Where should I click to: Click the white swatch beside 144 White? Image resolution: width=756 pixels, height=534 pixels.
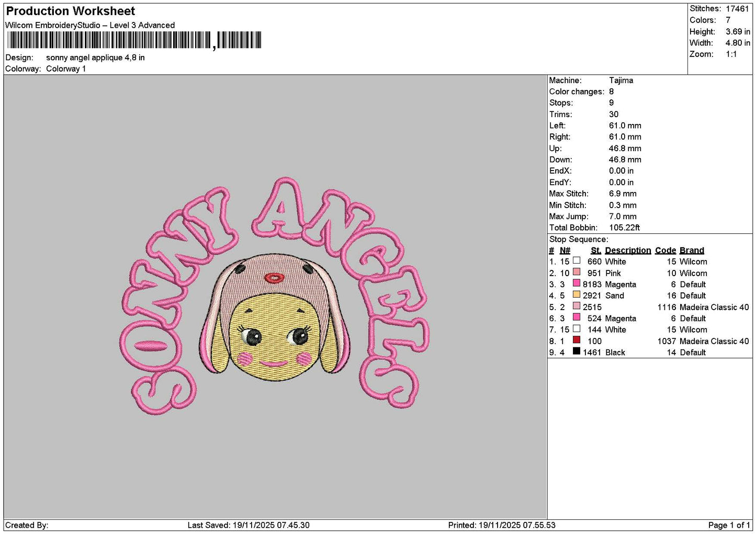(577, 328)
